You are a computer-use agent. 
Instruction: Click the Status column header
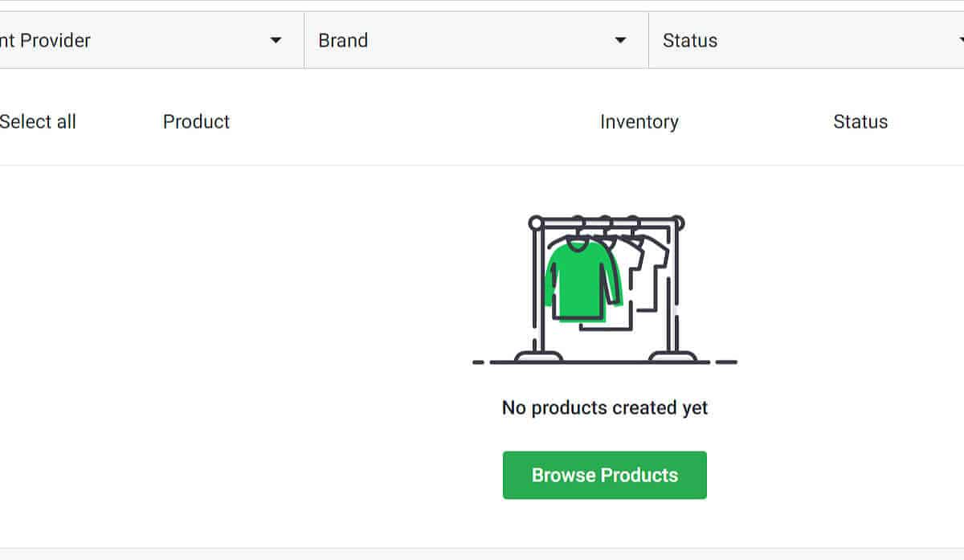coord(860,121)
